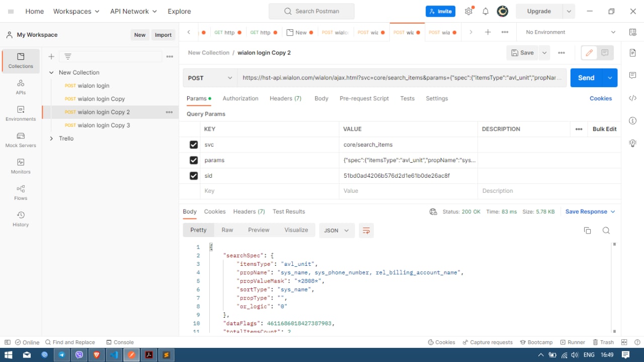Open the Mock Servers sidebar panel
Viewport: 644px width, 362px height.
point(21,140)
